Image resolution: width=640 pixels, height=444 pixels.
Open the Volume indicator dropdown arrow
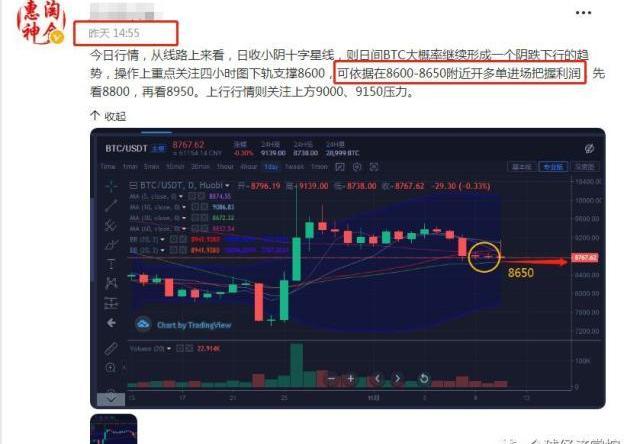169,349
